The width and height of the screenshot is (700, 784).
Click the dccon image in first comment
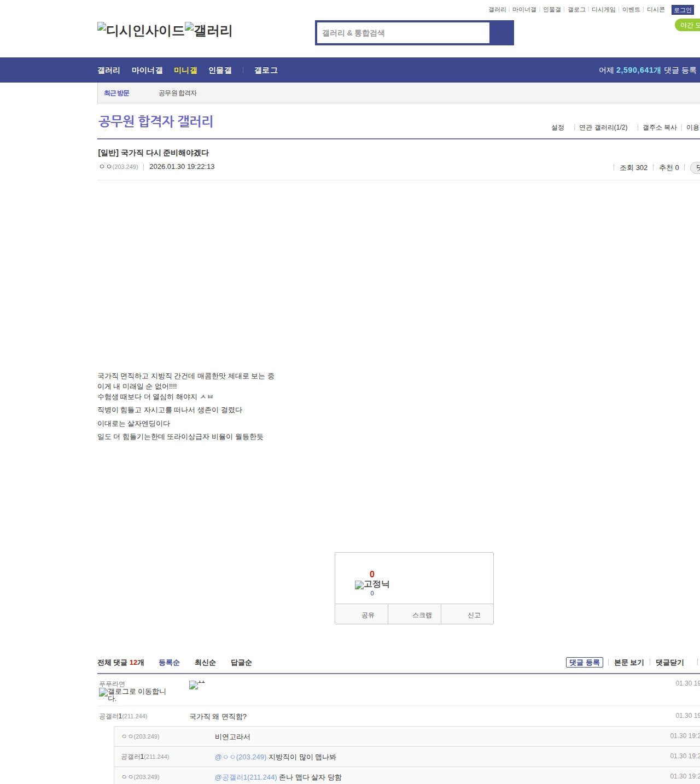[x=197, y=685]
